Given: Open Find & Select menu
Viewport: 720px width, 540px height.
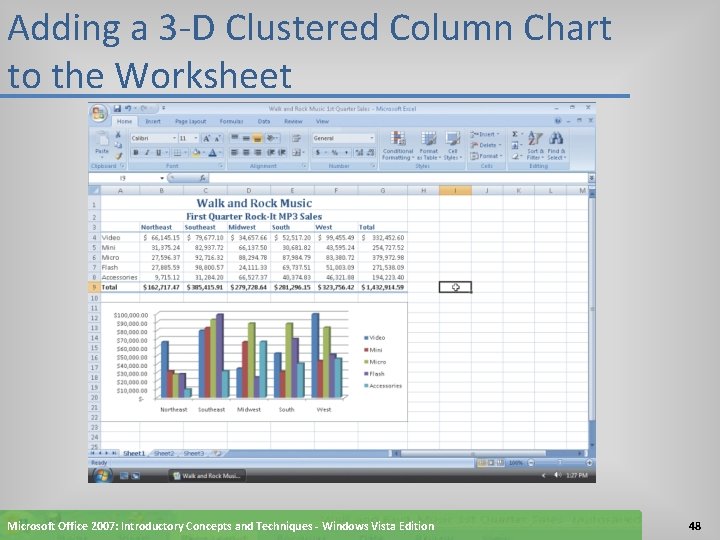Looking at the screenshot, I should point(556,146).
